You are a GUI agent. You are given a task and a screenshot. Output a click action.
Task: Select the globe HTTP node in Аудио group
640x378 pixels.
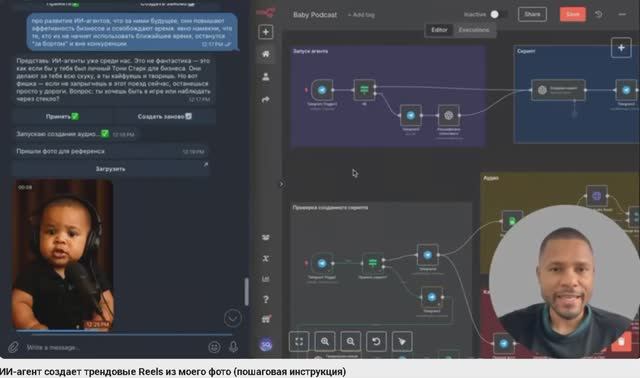596,196
